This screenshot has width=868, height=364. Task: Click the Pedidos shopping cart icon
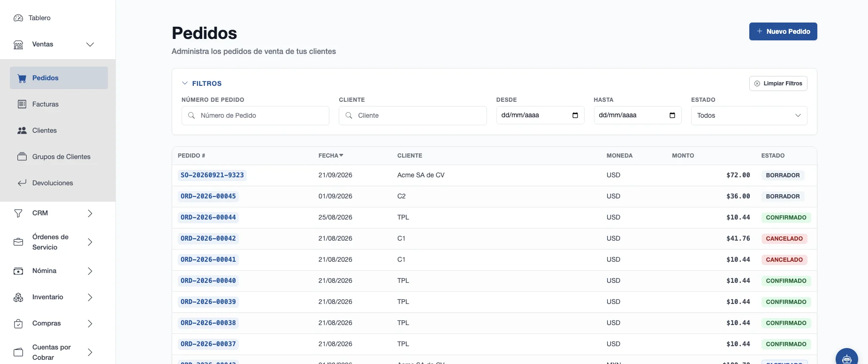coord(22,78)
